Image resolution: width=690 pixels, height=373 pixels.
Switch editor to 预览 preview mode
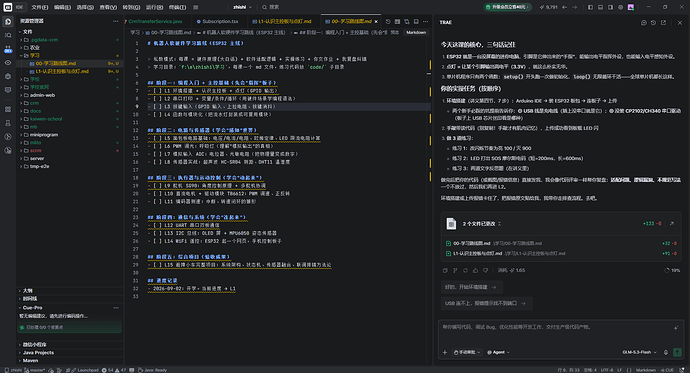(x=395, y=33)
